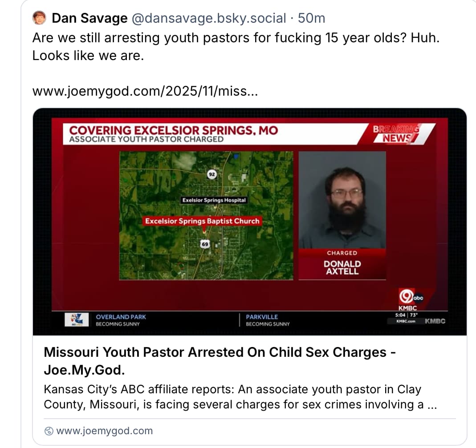Click the route 69 highway shield
The image size is (476, 448).
point(205,244)
